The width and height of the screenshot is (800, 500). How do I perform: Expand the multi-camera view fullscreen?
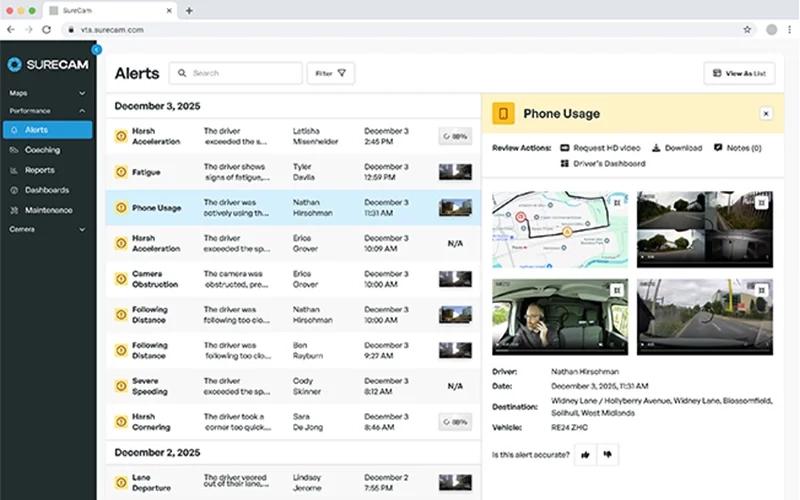(x=761, y=203)
